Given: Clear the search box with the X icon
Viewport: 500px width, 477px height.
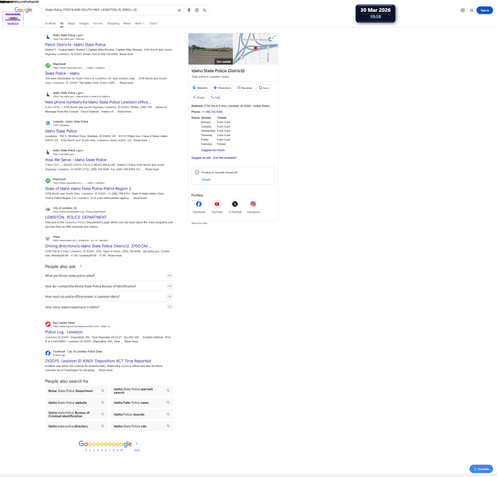Looking at the screenshot, I should coord(179,10).
